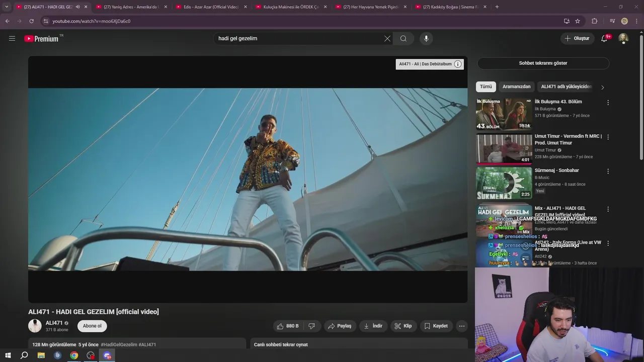Viewport: 644px width, 362px height.
Task: Click the Paylaş share button
Action: (340, 326)
